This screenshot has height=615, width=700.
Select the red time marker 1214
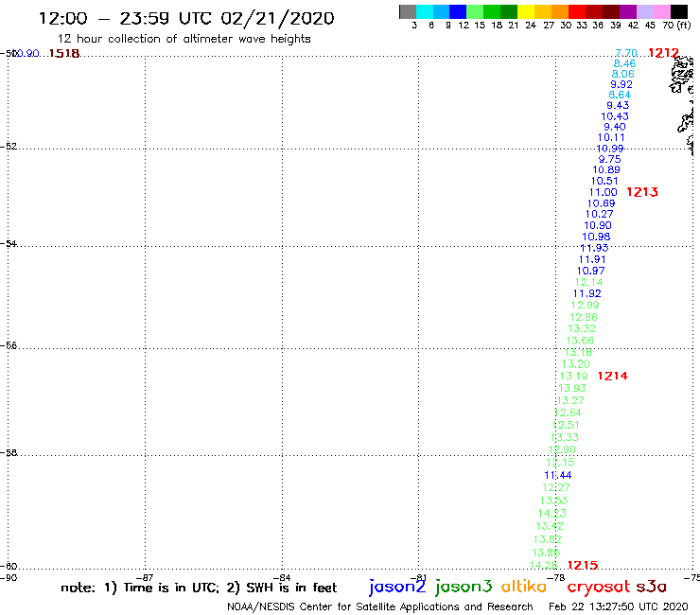(613, 376)
